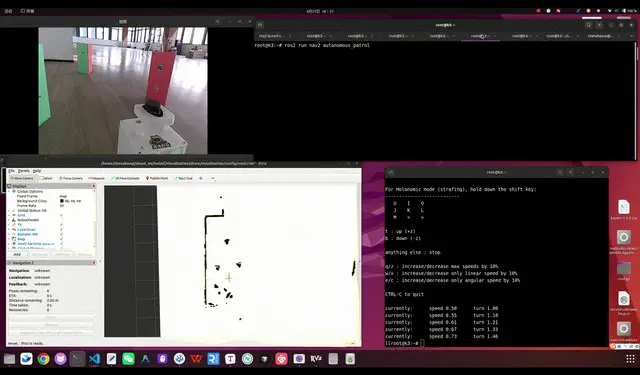The width and height of the screenshot is (640, 375).
Task: Expand the Global Status: Ok item
Action: click(9, 211)
